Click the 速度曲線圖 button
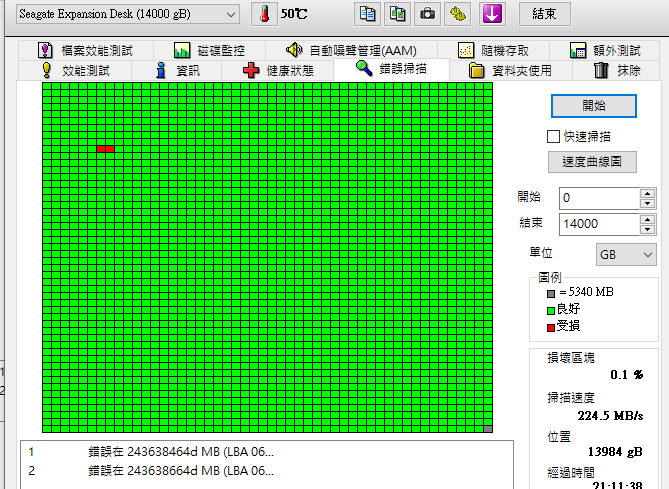This screenshot has height=489, width=669. (592, 162)
